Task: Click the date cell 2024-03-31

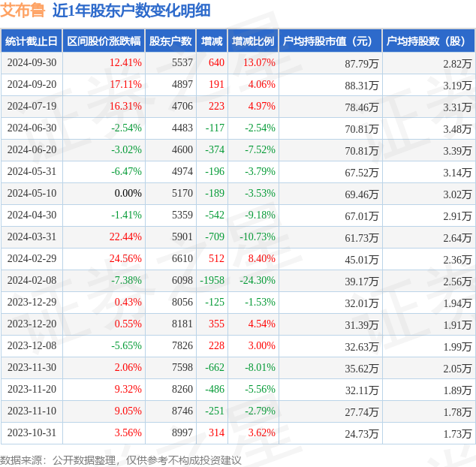Action: coord(32,237)
